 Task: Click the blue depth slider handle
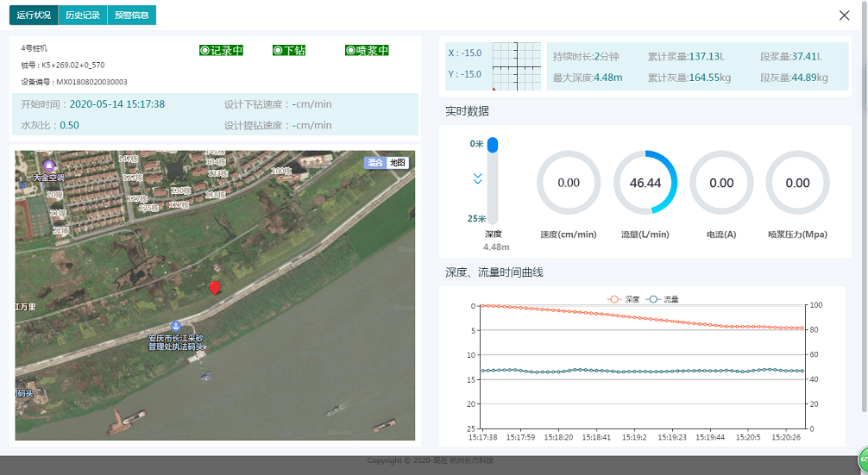coord(493,145)
